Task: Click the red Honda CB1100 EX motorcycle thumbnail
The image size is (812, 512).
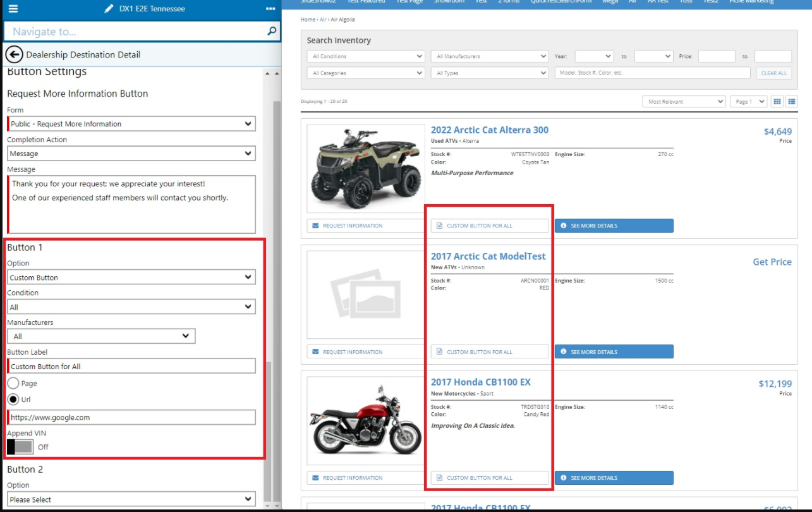Action: pos(366,421)
